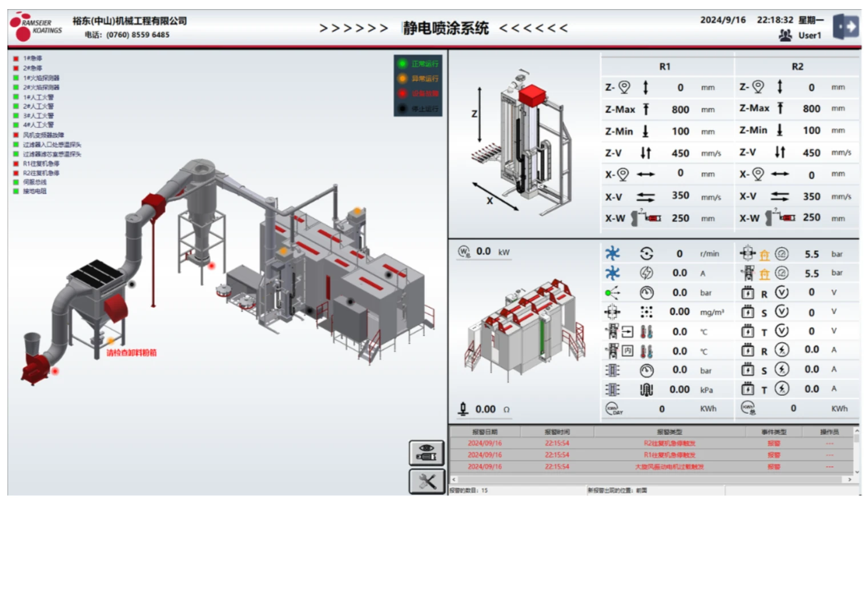Viewport: 868px width, 594px height.
Task: Click the R1 X-W gun width icon
Action: [645, 218]
